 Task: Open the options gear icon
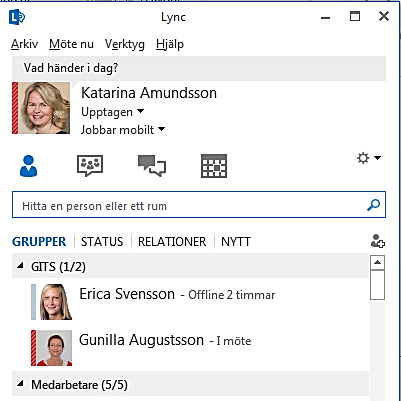point(363,158)
